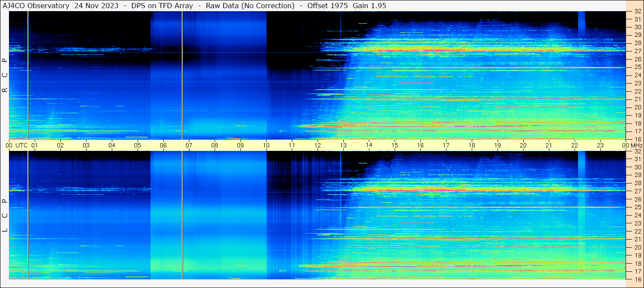644x288 pixels.
Task: Click the 27 MHz label of LCP panel
Action: [637, 191]
